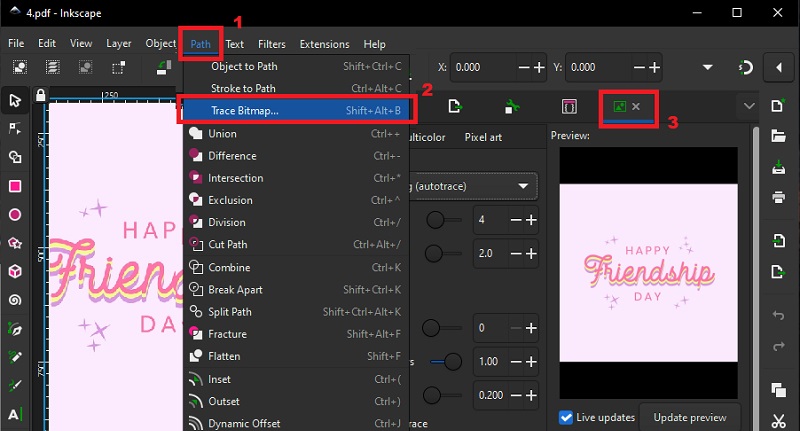Select the Ellipse circle tool
The width and height of the screenshot is (800, 431).
(x=15, y=215)
